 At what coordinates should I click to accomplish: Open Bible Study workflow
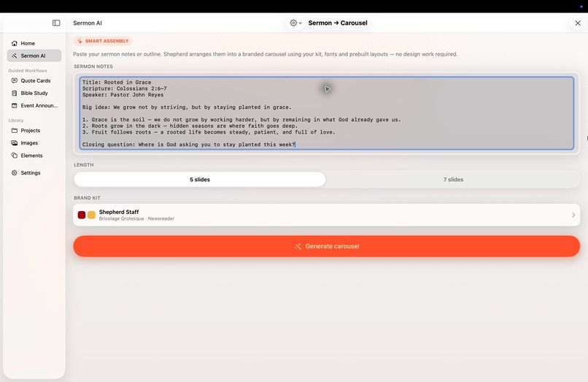point(34,93)
